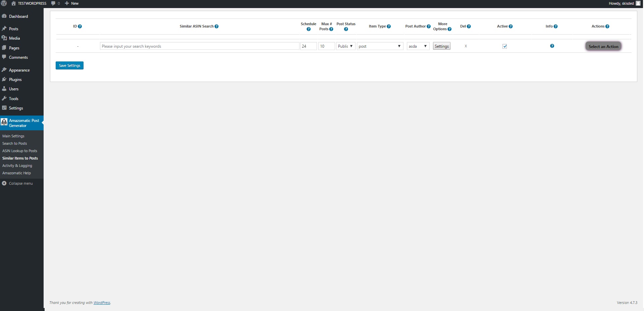The height and width of the screenshot is (311, 644).
Task: Click the Media icon in the sidebar
Action: (x=4, y=38)
